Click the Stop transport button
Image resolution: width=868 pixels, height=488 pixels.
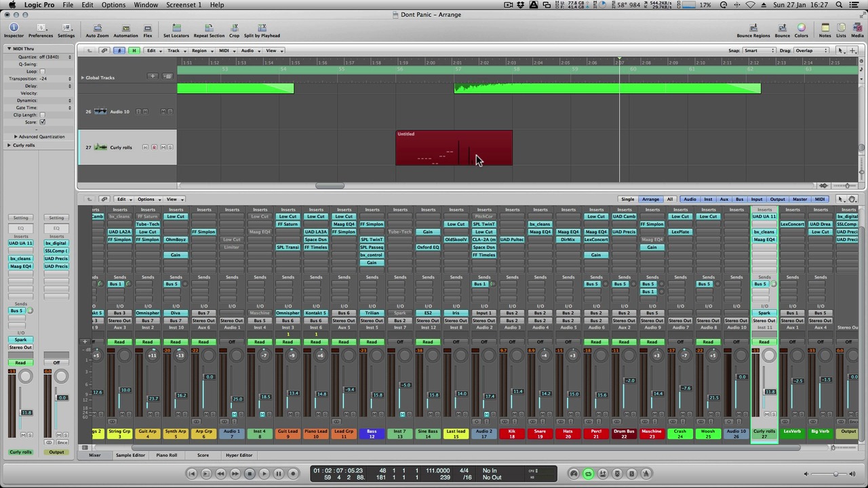pyautogui.click(x=250, y=474)
